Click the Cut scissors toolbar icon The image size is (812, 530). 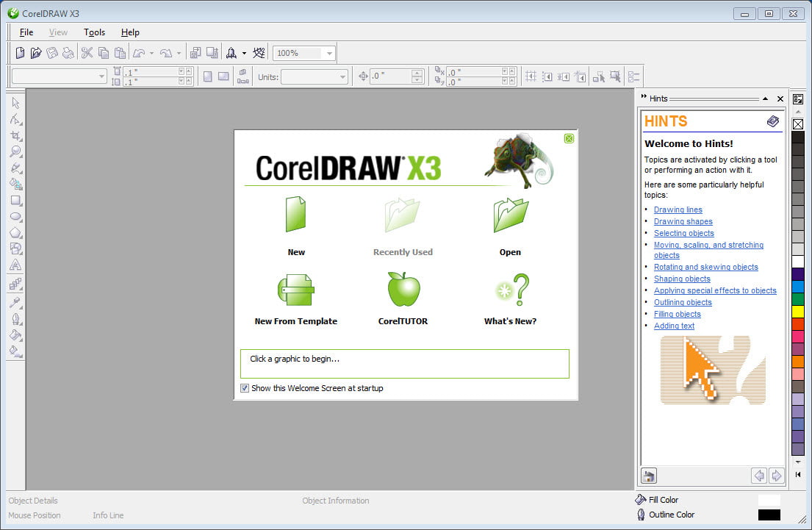87,53
